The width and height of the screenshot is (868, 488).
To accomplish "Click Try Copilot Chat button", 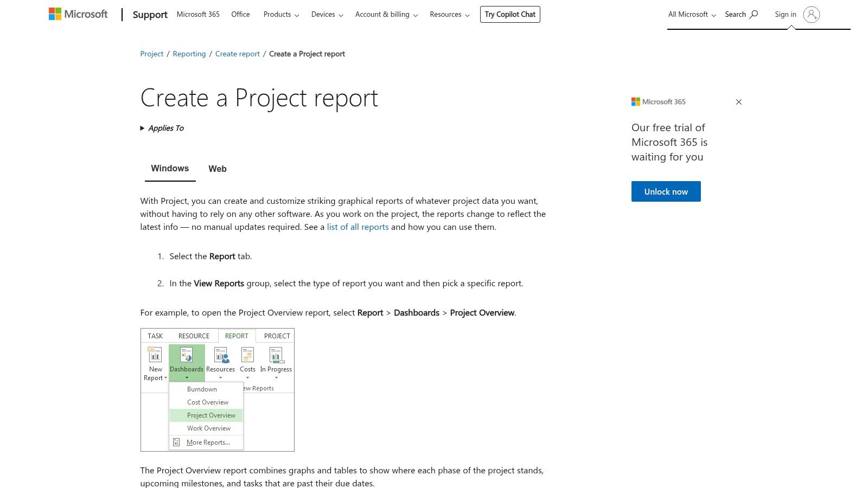I will [x=509, y=15].
